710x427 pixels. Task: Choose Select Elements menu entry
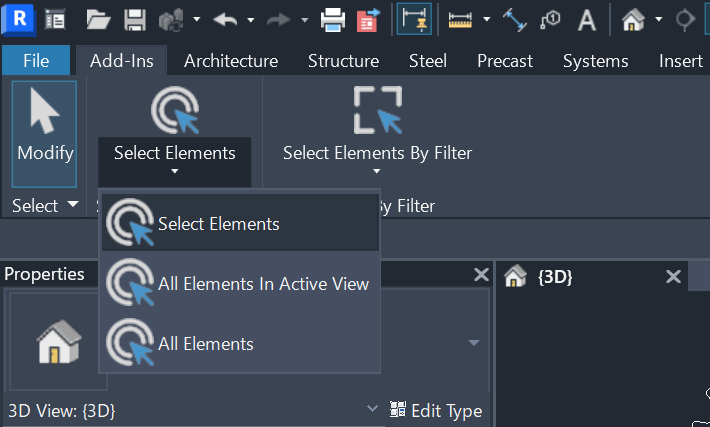[218, 224]
